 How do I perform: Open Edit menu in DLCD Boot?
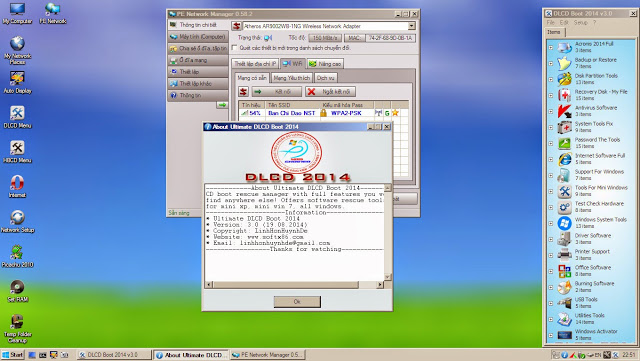[x=564, y=22]
